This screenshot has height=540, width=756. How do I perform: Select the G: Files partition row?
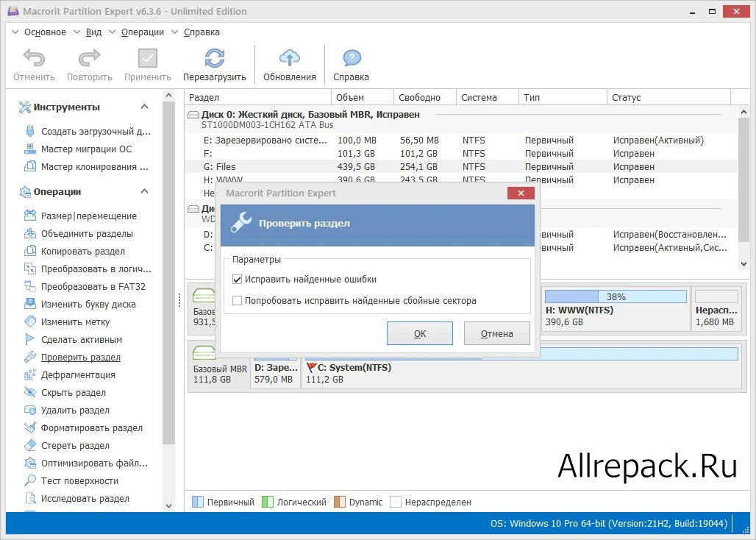tap(461, 167)
